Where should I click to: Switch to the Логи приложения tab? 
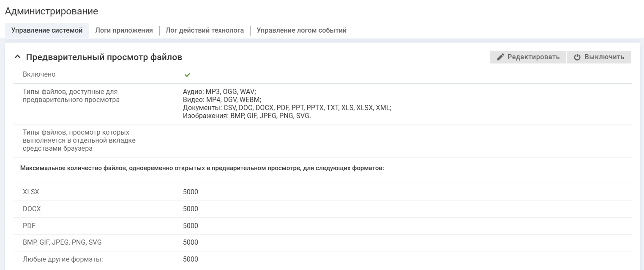pyautogui.click(x=124, y=30)
